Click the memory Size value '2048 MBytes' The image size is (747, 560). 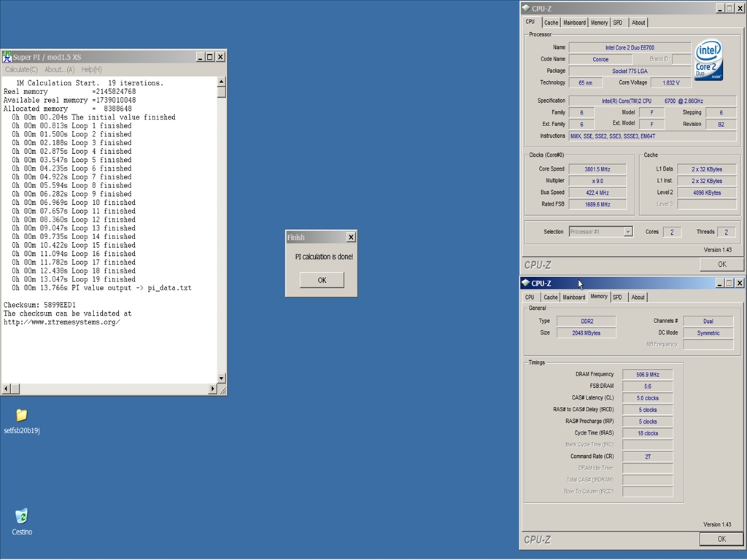pyautogui.click(x=587, y=332)
